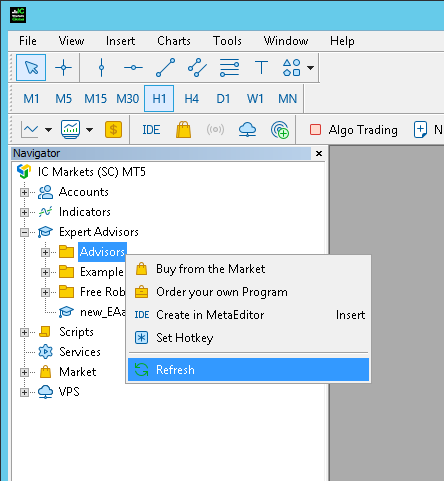
Task: Open the Insert menu
Action: (x=120, y=41)
